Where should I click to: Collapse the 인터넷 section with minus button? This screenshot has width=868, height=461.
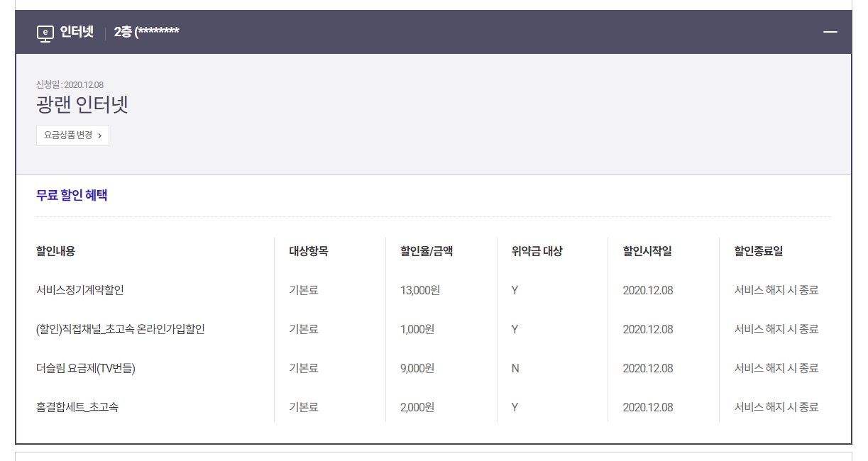click(x=830, y=32)
